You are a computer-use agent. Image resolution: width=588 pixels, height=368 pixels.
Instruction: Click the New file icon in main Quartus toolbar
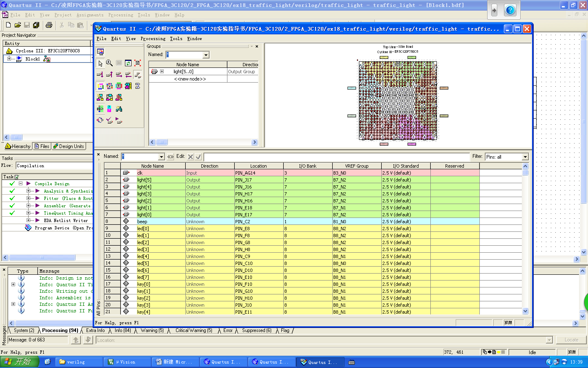[8, 25]
